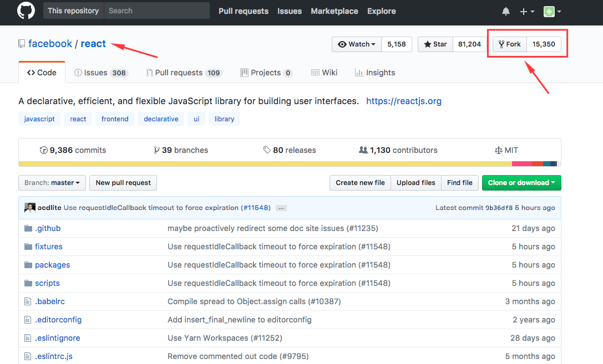Click the pink segment of language bar
The width and height of the screenshot is (603, 364).
[522, 164]
